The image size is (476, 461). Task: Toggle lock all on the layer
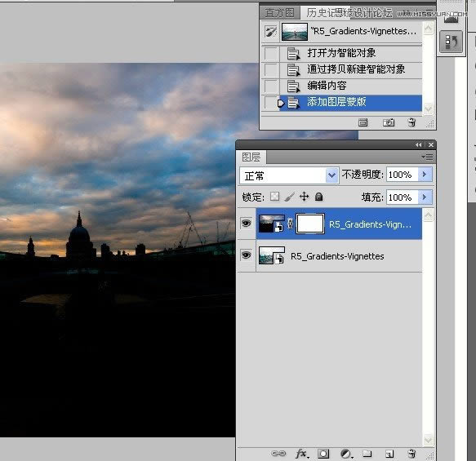(318, 197)
